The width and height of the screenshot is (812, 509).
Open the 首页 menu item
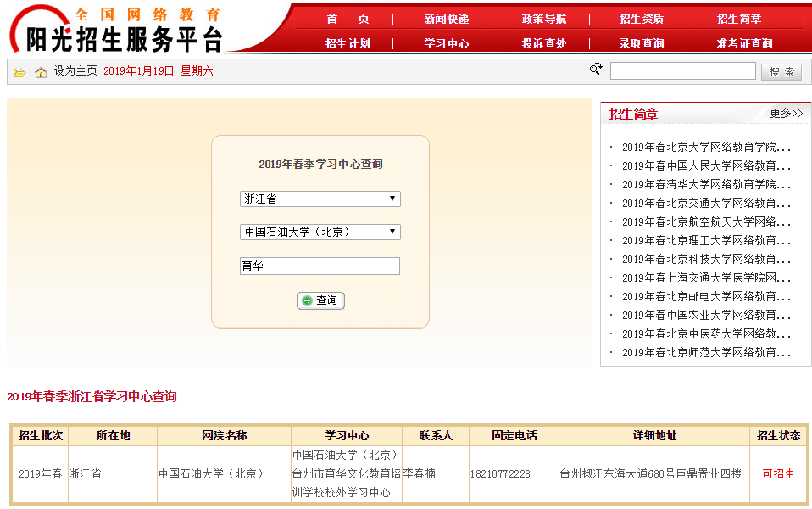[348, 20]
